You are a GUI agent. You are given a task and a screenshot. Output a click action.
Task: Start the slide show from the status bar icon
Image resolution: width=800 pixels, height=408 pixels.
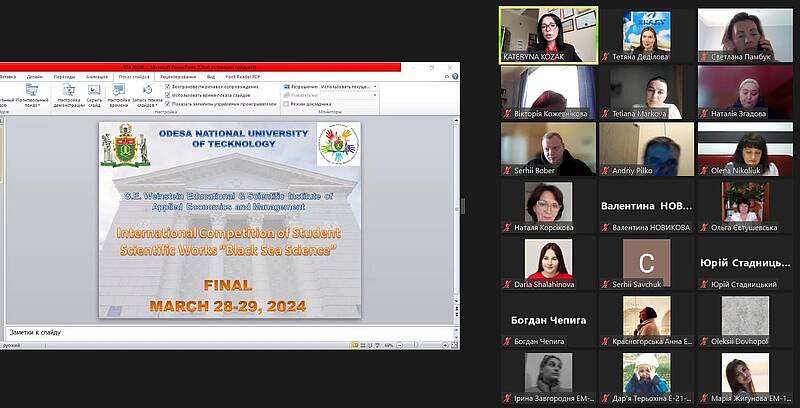[x=378, y=345]
